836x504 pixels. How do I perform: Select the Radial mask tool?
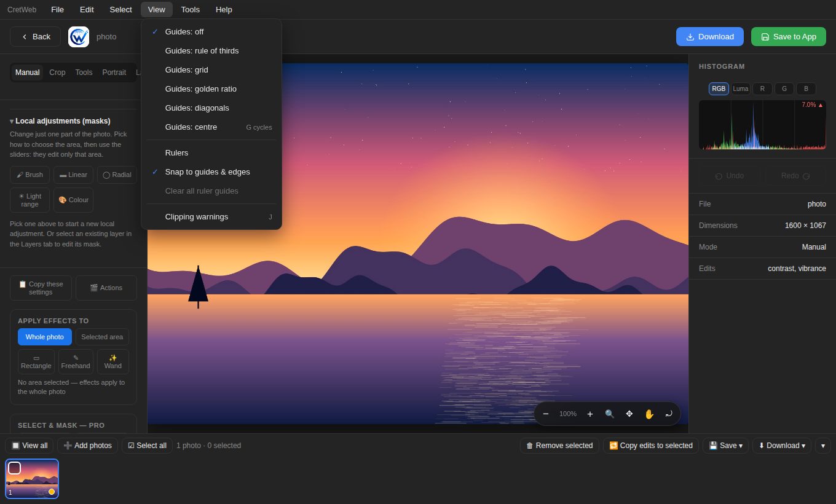(117, 175)
